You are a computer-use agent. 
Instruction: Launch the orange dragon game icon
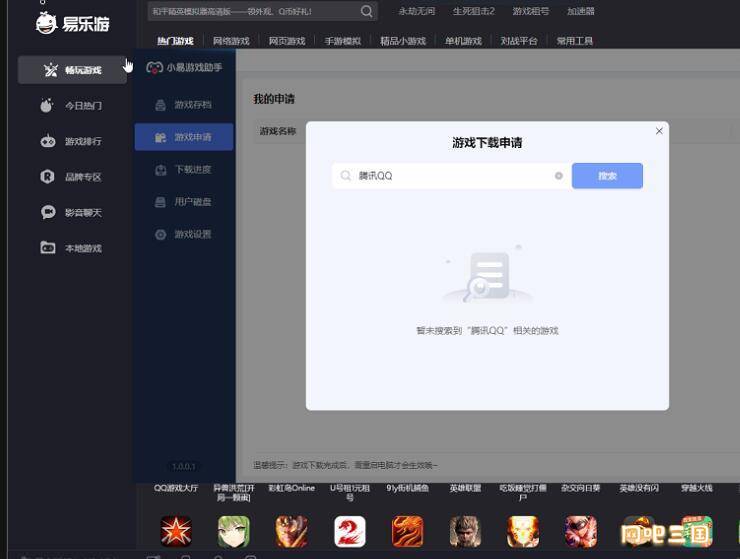coord(407,532)
